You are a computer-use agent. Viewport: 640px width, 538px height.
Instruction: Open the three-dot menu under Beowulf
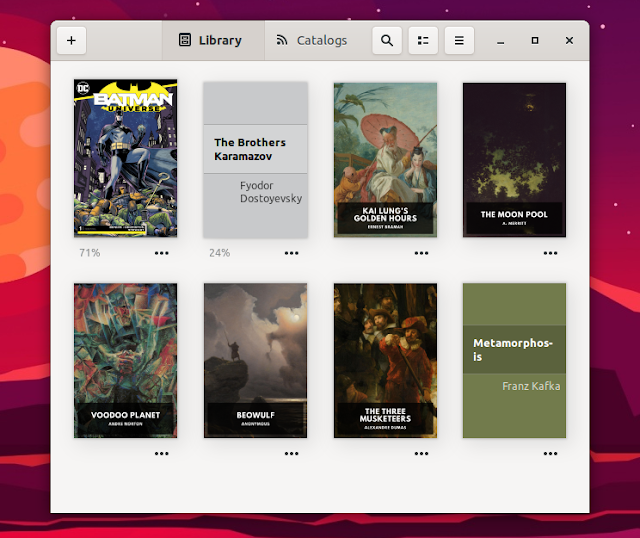click(x=291, y=453)
